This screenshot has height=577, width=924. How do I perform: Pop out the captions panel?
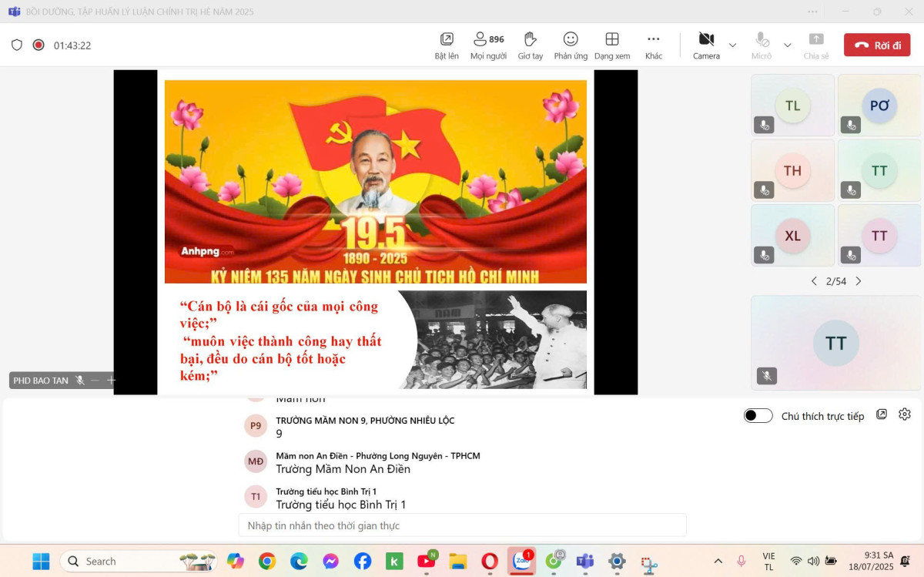pyautogui.click(x=882, y=414)
